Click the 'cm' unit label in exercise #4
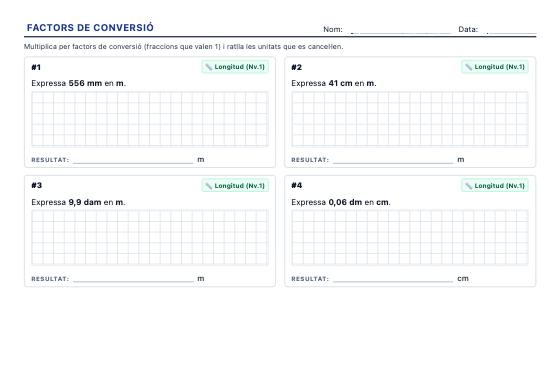The height and width of the screenshot is (385, 560). point(463,279)
